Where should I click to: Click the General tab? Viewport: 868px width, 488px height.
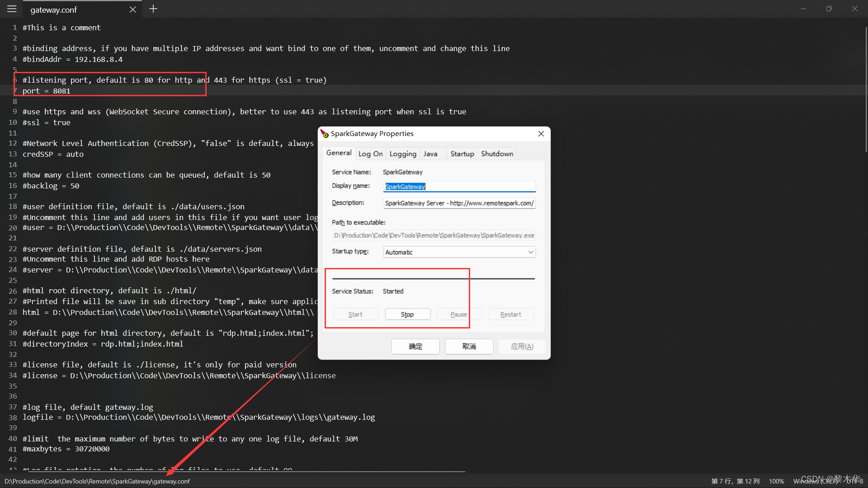(x=339, y=153)
